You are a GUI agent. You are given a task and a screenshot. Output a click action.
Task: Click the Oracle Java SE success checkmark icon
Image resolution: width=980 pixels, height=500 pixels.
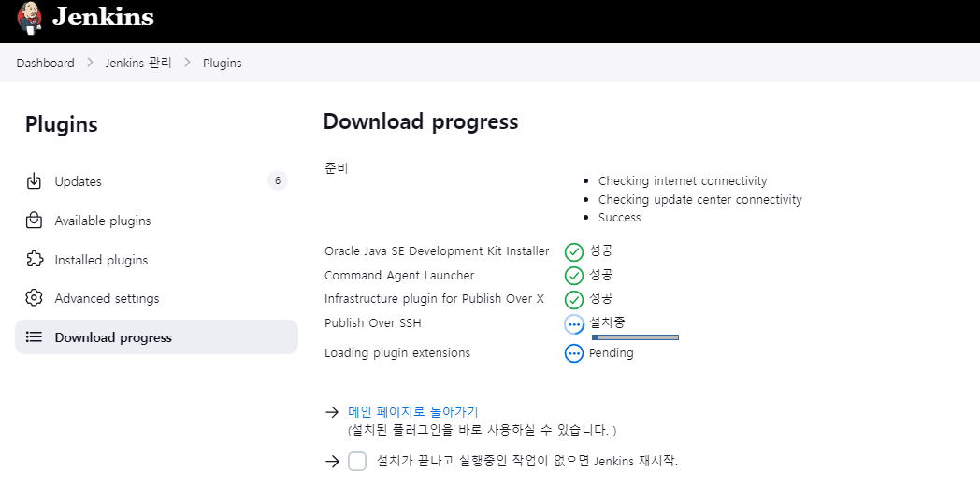coord(574,252)
